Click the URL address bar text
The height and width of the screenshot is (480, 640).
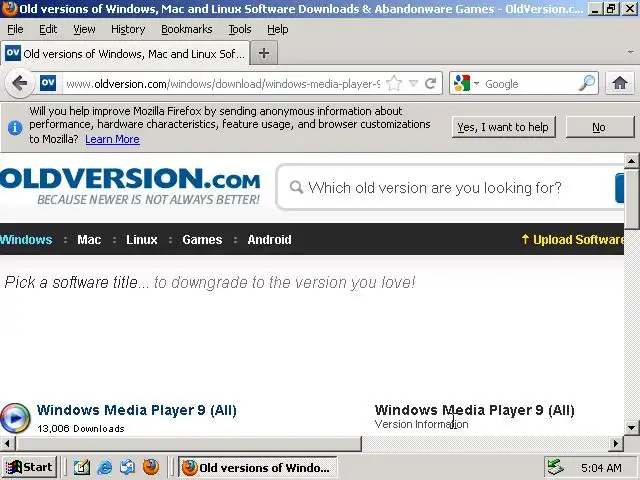point(223,84)
